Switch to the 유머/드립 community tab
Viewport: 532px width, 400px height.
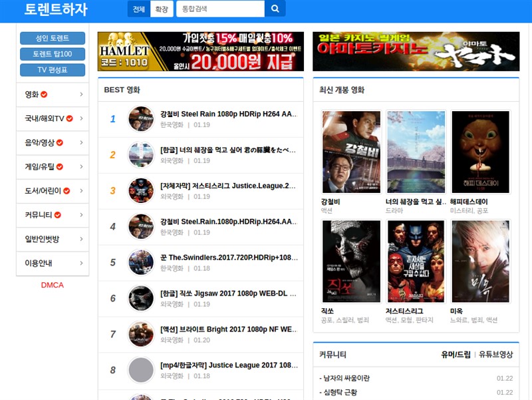coord(456,355)
